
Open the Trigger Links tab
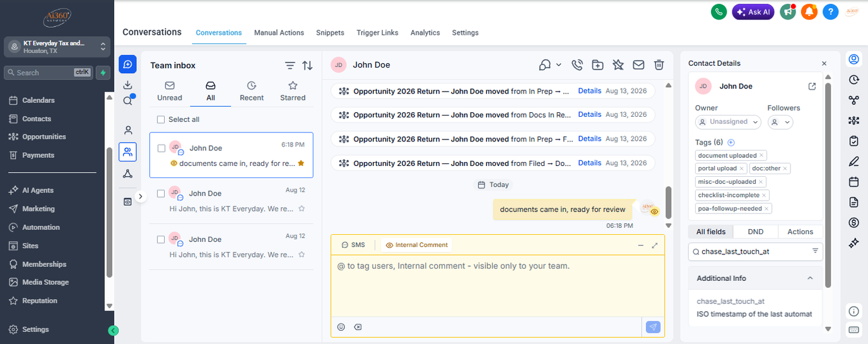(377, 33)
